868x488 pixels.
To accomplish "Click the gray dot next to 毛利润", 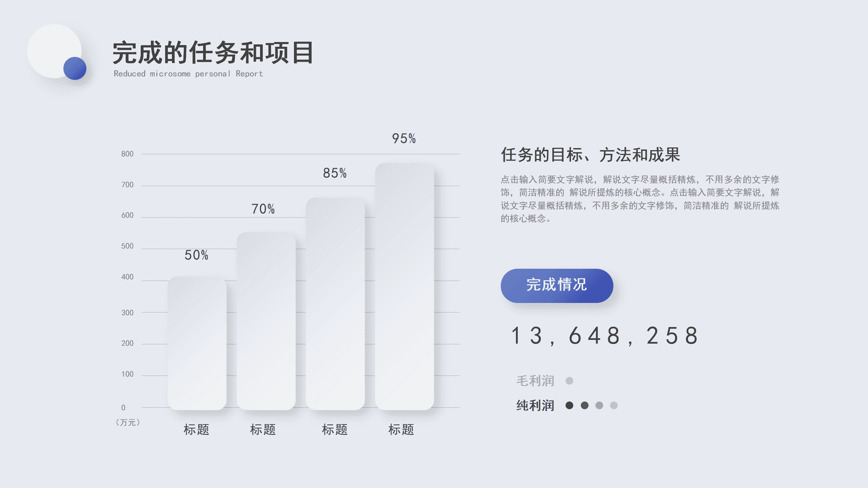I will (x=569, y=381).
